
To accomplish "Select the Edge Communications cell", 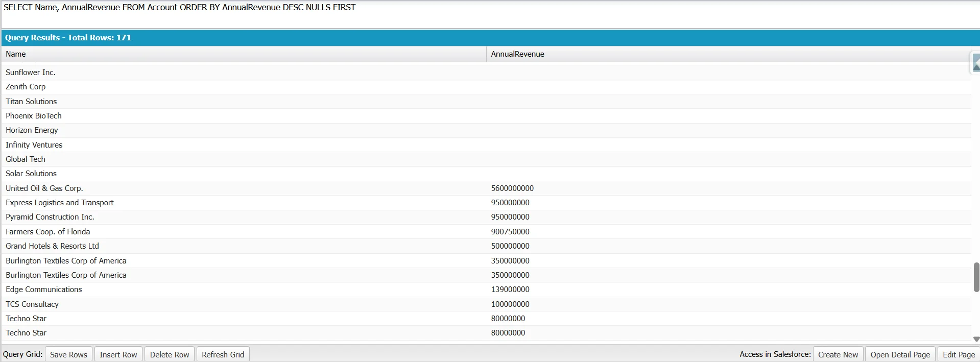I will tap(244, 289).
